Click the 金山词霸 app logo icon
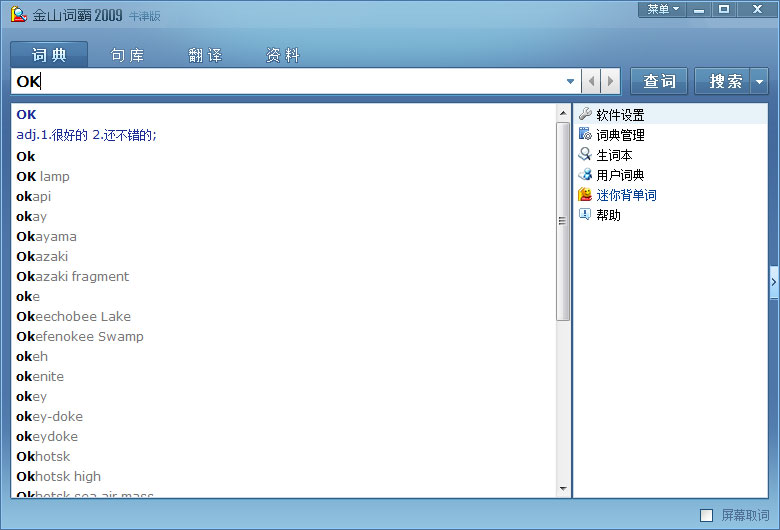Screen dimensions: 780x530 [x=19, y=14]
